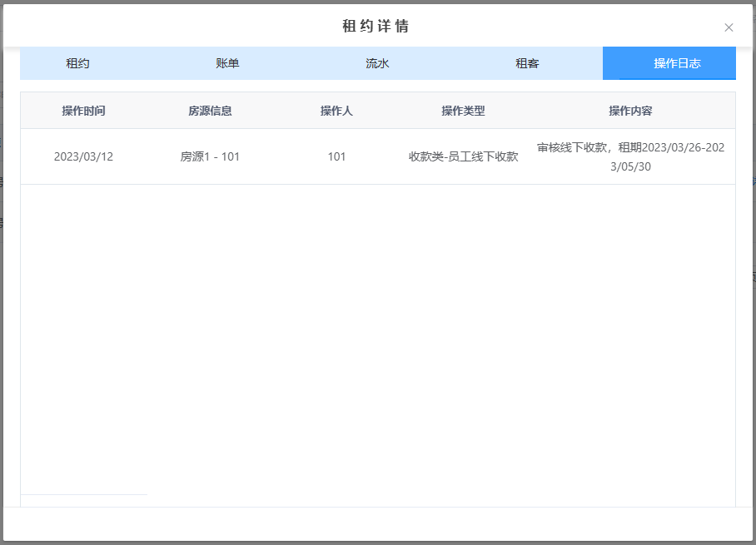Click the 房源信息 column header

tap(210, 111)
